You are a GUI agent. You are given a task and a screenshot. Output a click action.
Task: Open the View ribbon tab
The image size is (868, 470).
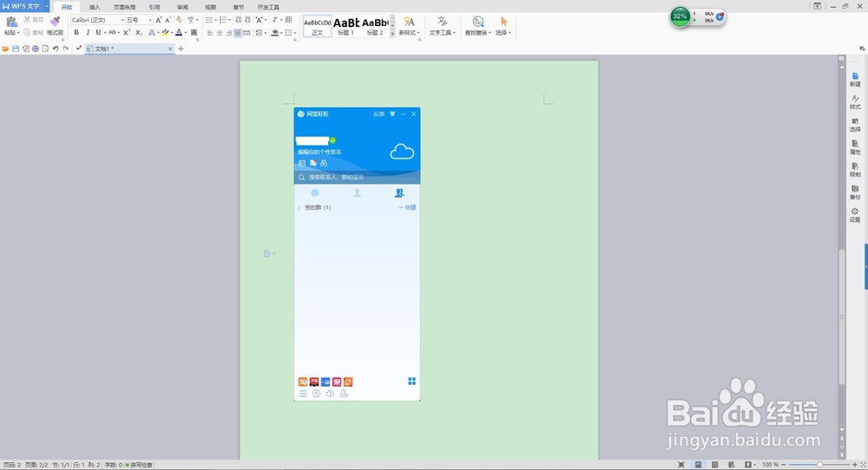point(211,7)
